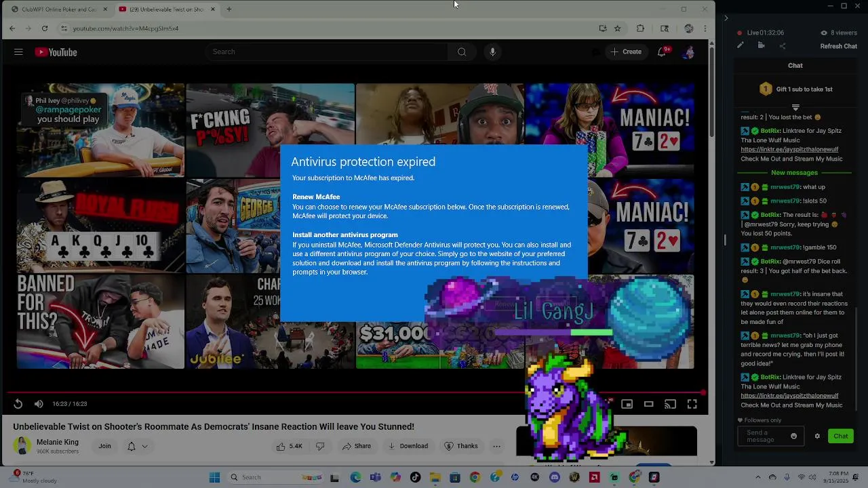This screenshot has width=868, height=488.
Task: Expand notification bell dropdown for Melanie King
Action: pyautogui.click(x=137, y=446)
